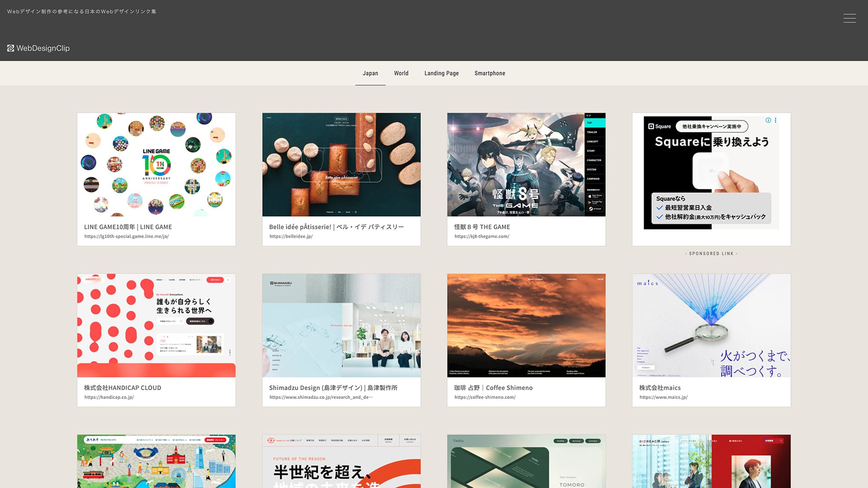Open the illustrated city map thumbnail
This screenshot has height=488, width=868.
(156, 461)
